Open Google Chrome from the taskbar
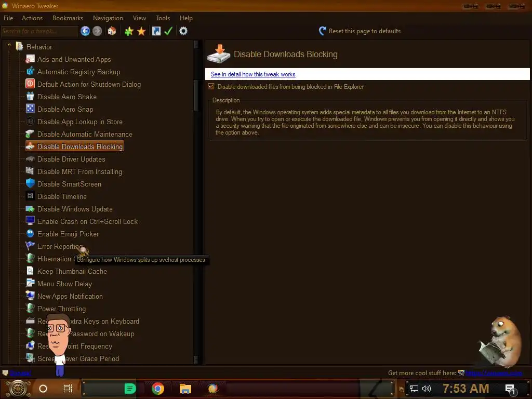Screen dimensions: 532x399 tap(158, 389)
